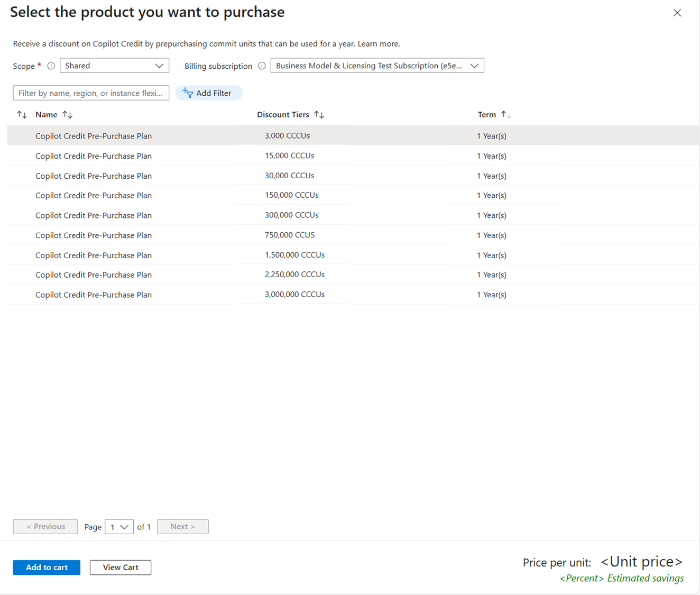
Task: Sort by Term column arrows
Action: (x=506, y=115)
